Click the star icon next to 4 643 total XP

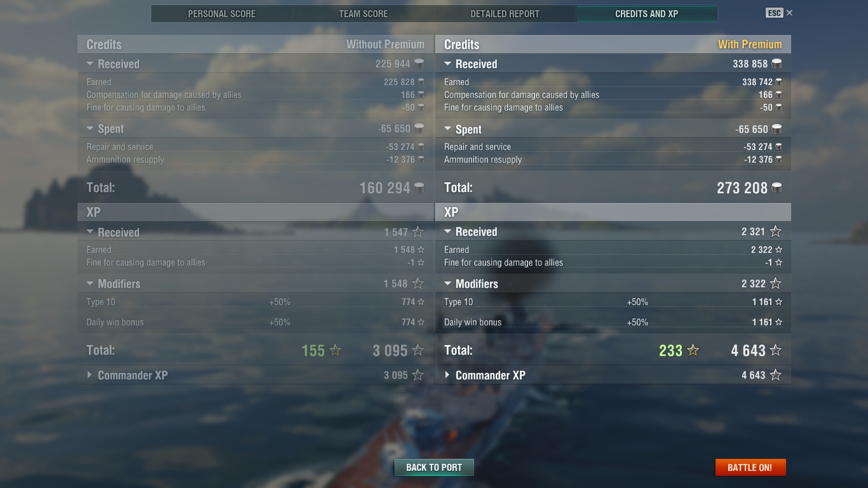(x=775, y=350)
